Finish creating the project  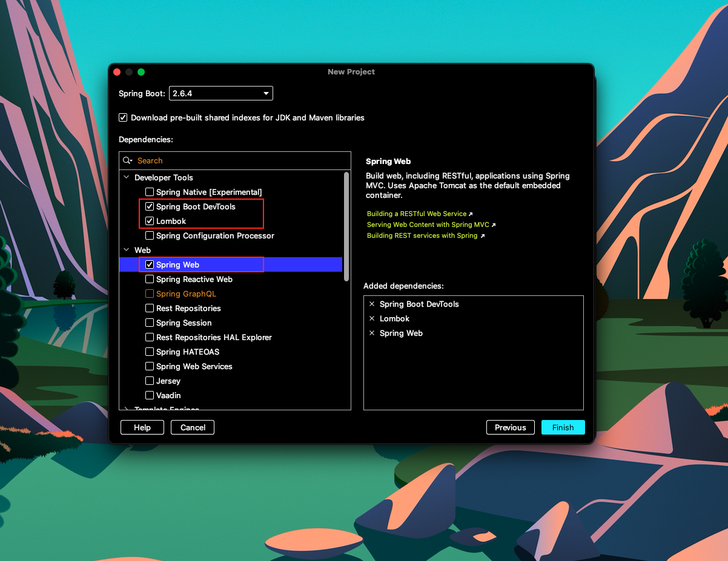pos(563,427)
